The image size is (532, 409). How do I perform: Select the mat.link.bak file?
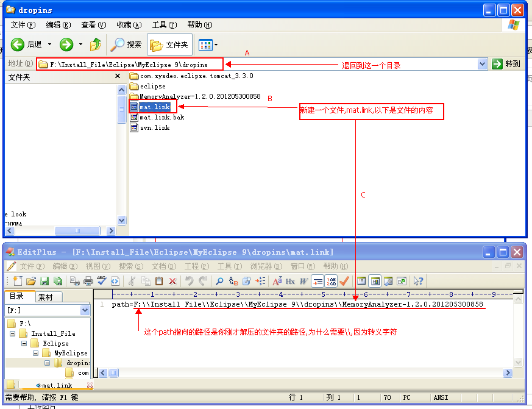[x=161, y=117]
